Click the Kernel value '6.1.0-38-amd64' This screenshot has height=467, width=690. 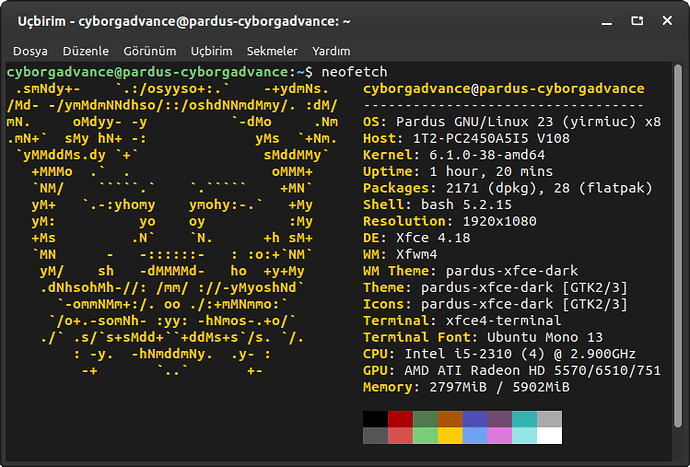point(487,155)
